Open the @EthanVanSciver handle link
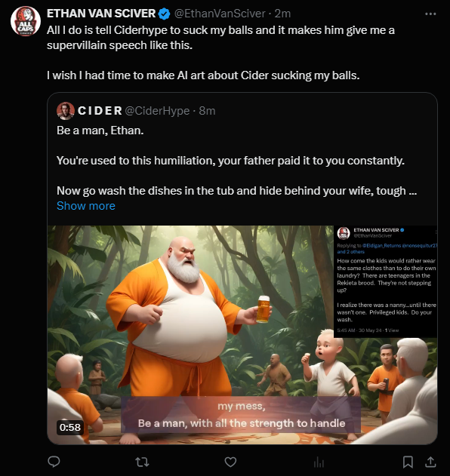The width and height of the screenshot is (450, 476). 220,14
